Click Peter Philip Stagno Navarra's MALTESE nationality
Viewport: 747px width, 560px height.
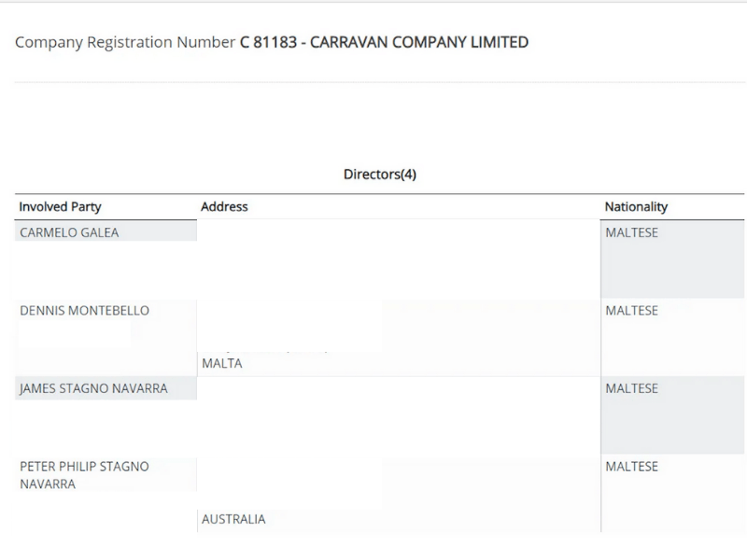(632, 466)
